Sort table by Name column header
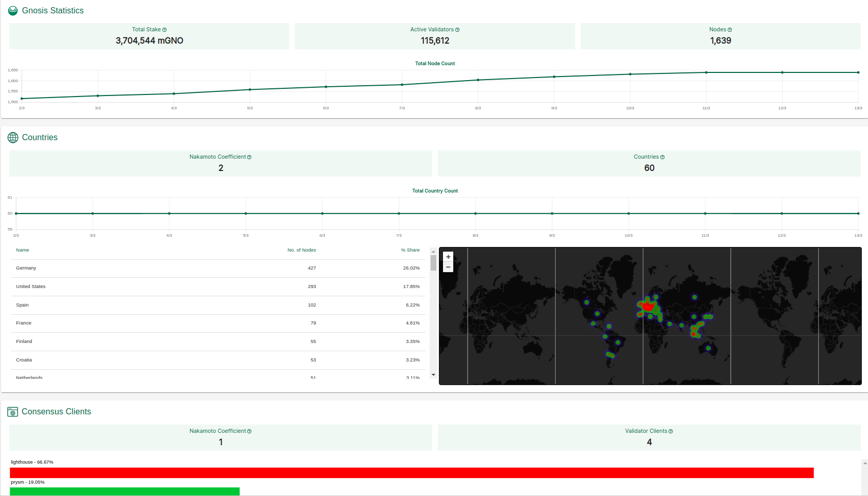Image resolution: width=868 pixels, height=496 pixels. [x=23, y=250]
